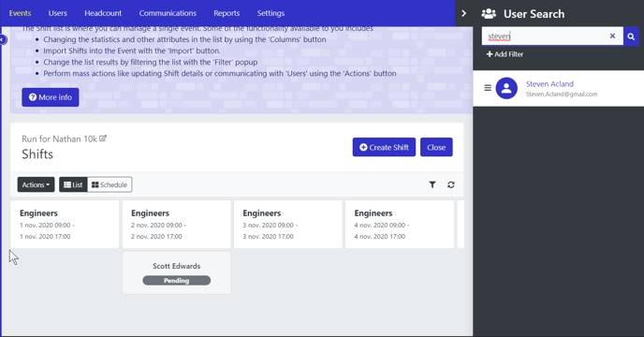644x337 pixels.
Task: Open the Steven Acland profile link
Action: click(549, 84)
